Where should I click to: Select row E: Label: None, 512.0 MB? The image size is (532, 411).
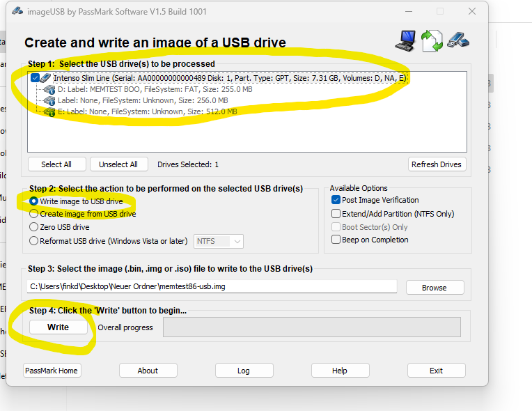pyautogui.click(x=147, y=111)
